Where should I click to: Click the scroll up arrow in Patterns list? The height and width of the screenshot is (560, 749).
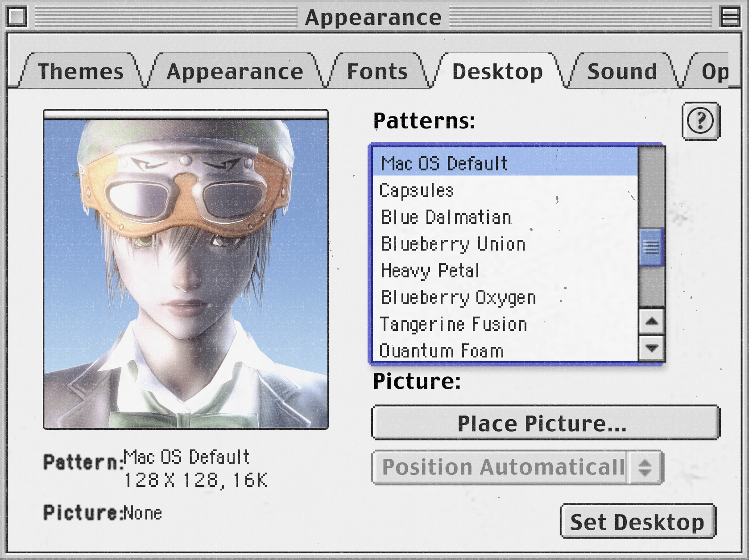(x=652, y=321)
